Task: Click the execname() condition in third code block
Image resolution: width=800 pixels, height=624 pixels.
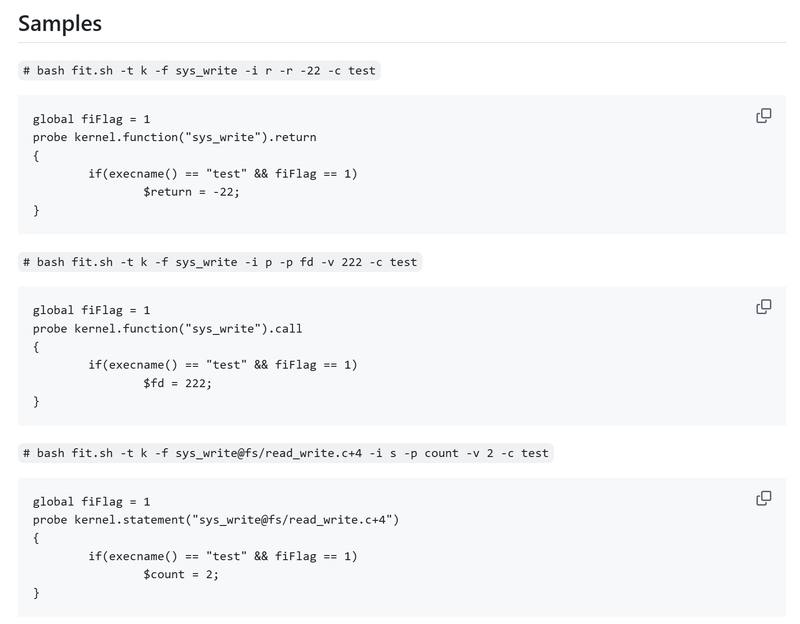Action: click(223, 557)
